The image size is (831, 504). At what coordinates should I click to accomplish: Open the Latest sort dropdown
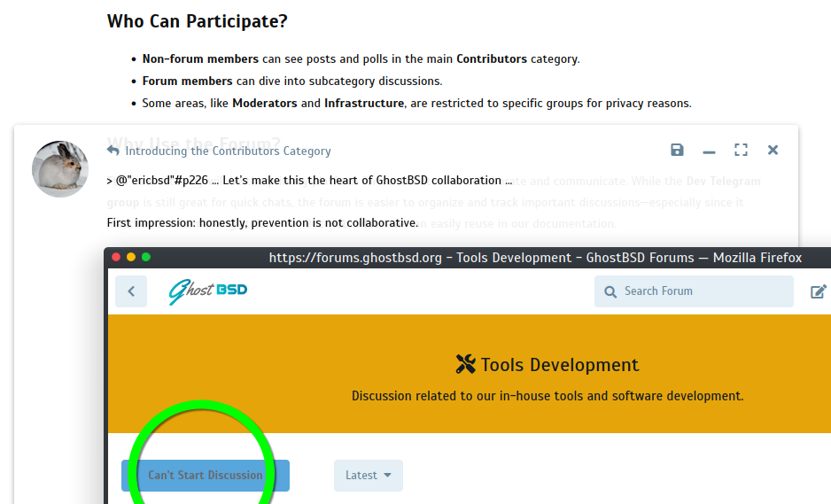point(369,476)
